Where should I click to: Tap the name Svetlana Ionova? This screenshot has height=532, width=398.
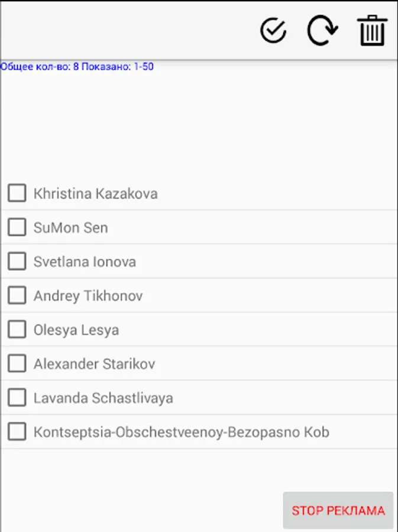[x=85, y=262]
